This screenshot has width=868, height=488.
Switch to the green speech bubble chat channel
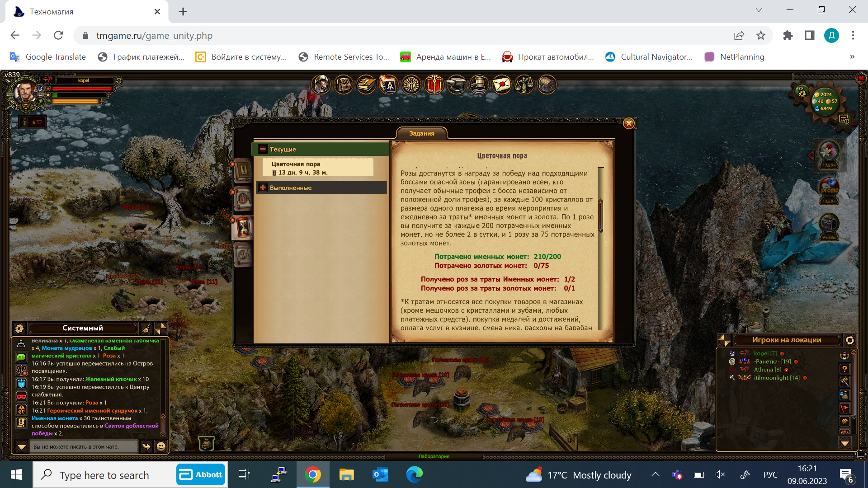click(x=21, y=357)
